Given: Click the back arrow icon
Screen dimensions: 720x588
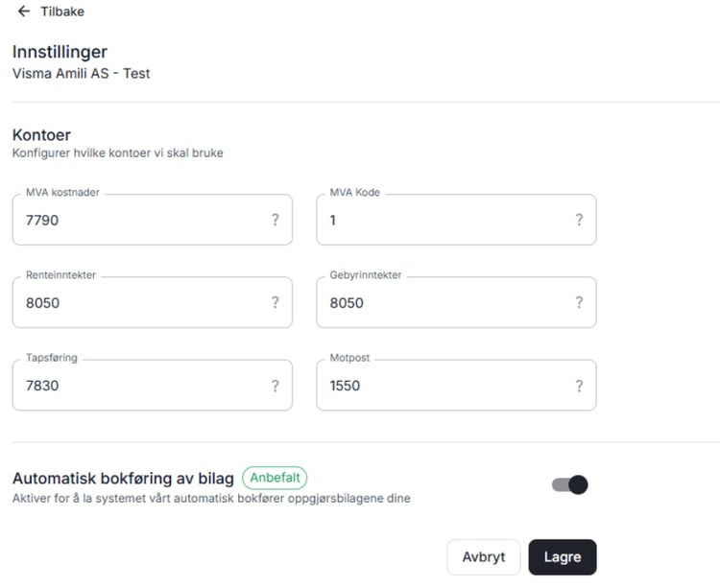Looking at the screenshot, I should point(24,12).
